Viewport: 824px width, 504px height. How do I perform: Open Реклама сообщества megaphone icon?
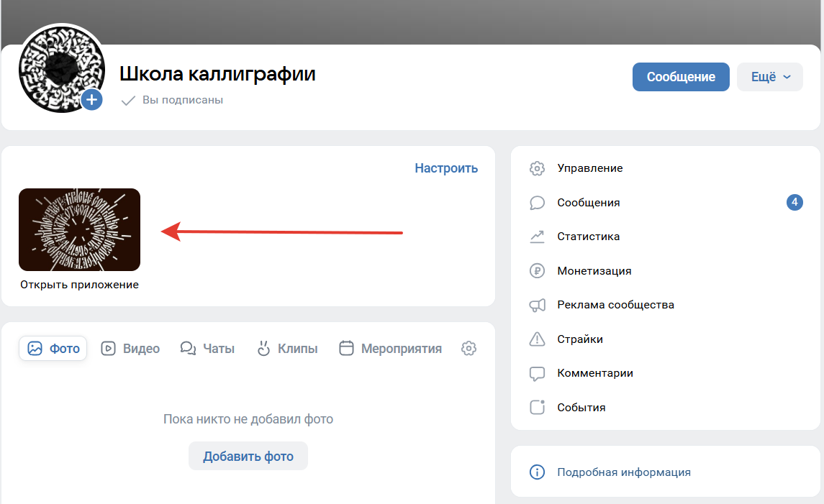click(x=536, y=304)
